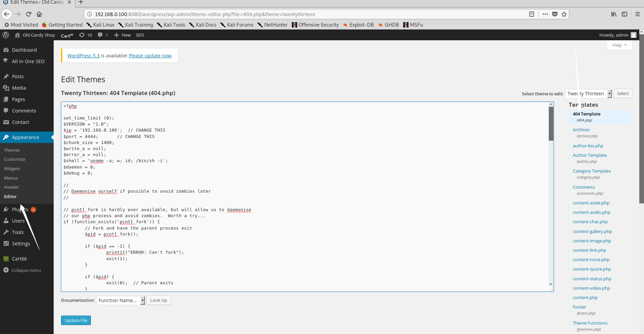Open the Function Name documentation dropdown
This screenshot has height=334, width=644.
[x=120, y=300]
